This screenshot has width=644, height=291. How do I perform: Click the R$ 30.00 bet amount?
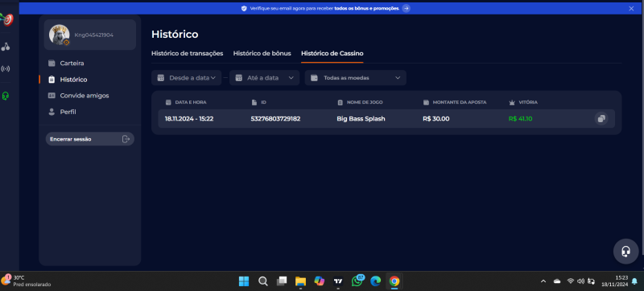pos(436,119)
